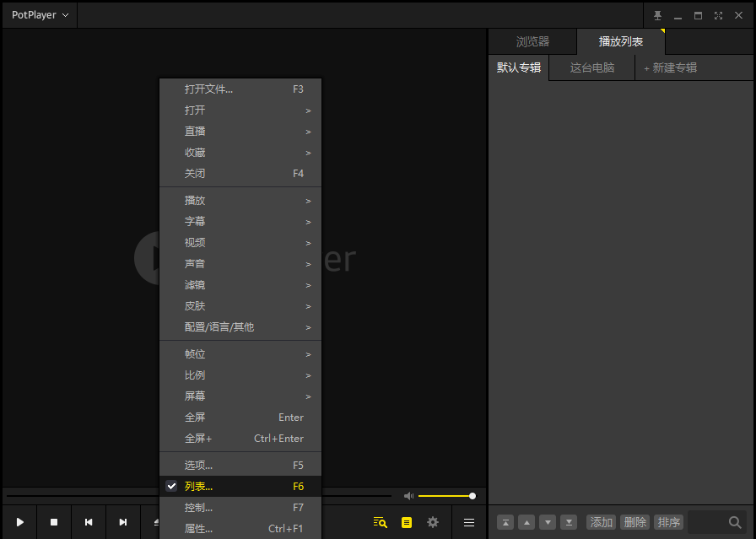Uncheck the 列表... F6 menu item
Image resolution: width=756 pixels, height=539 pixels.
(x=240, y=487)
